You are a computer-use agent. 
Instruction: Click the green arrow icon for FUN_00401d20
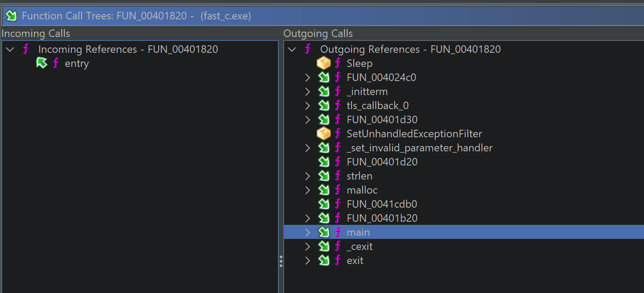324,162
